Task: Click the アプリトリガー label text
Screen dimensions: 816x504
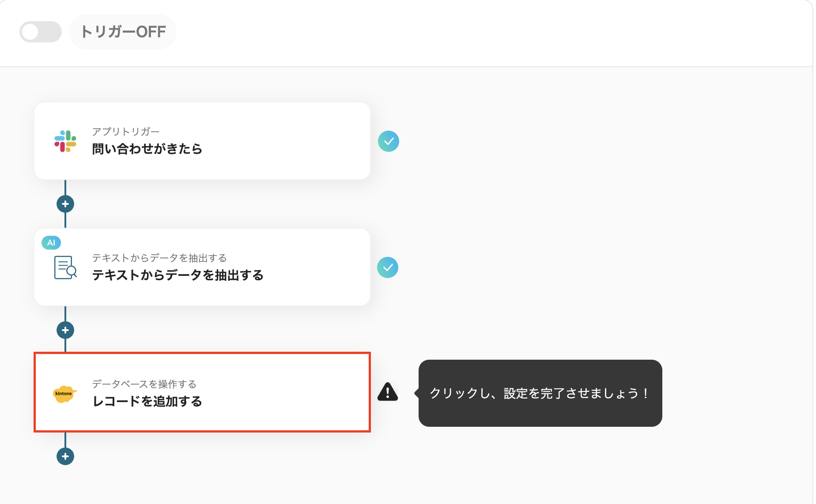Action: pyautogui.click(x=126, y=131)
